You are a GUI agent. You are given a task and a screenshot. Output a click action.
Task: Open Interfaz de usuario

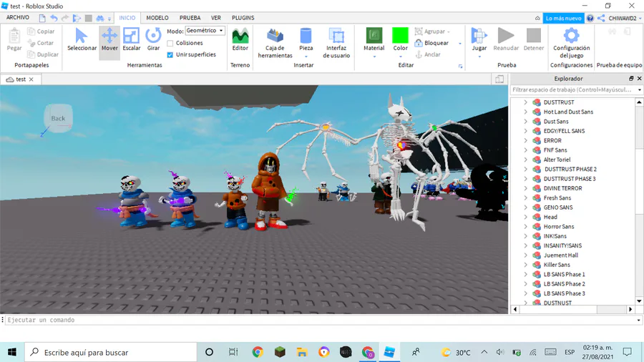tap(336, 43)
